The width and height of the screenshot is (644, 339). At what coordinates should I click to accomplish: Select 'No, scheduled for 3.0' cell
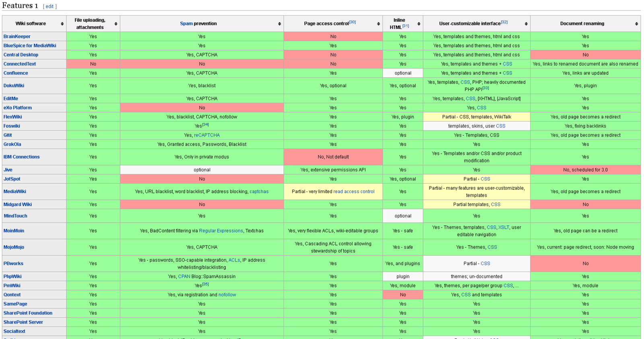coord(585,170)
